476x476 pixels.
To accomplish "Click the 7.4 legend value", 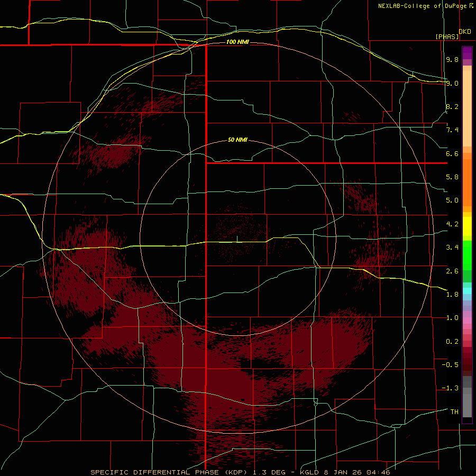I will (452, 130).
